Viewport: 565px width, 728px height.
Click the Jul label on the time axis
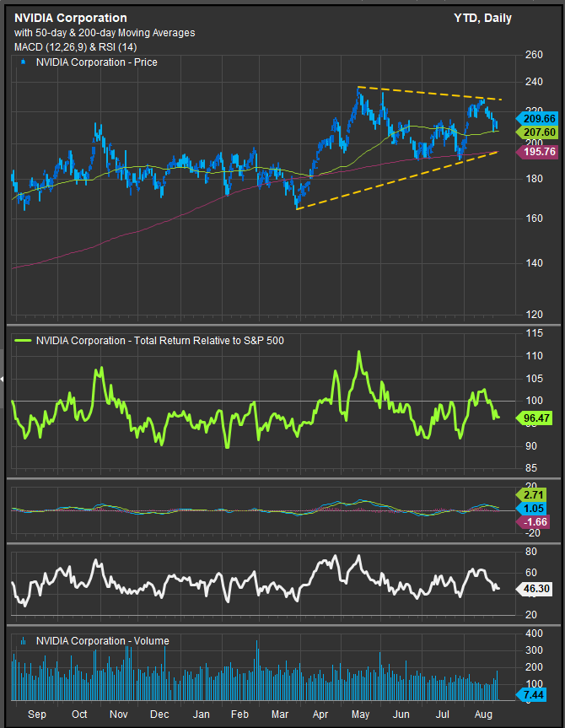point(443,715)
